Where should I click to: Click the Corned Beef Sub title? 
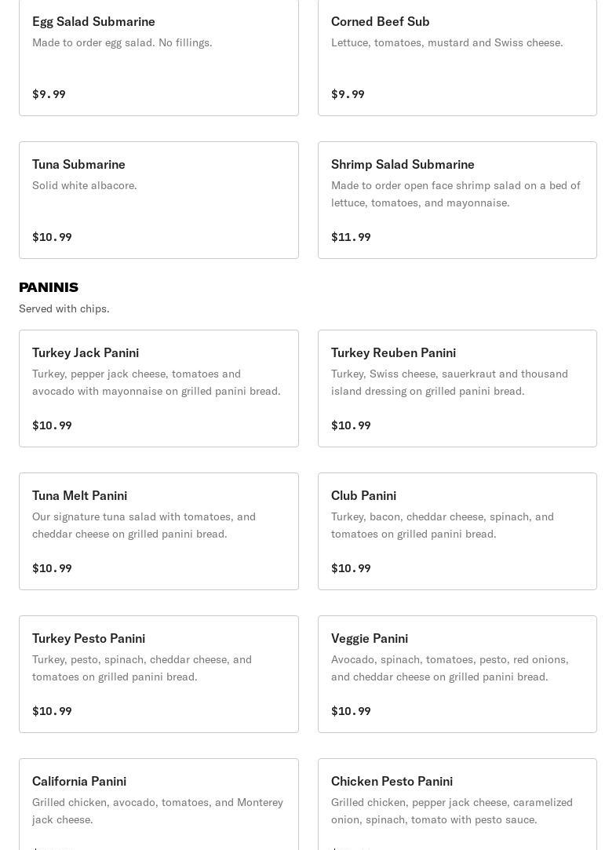tap(381, 22)
